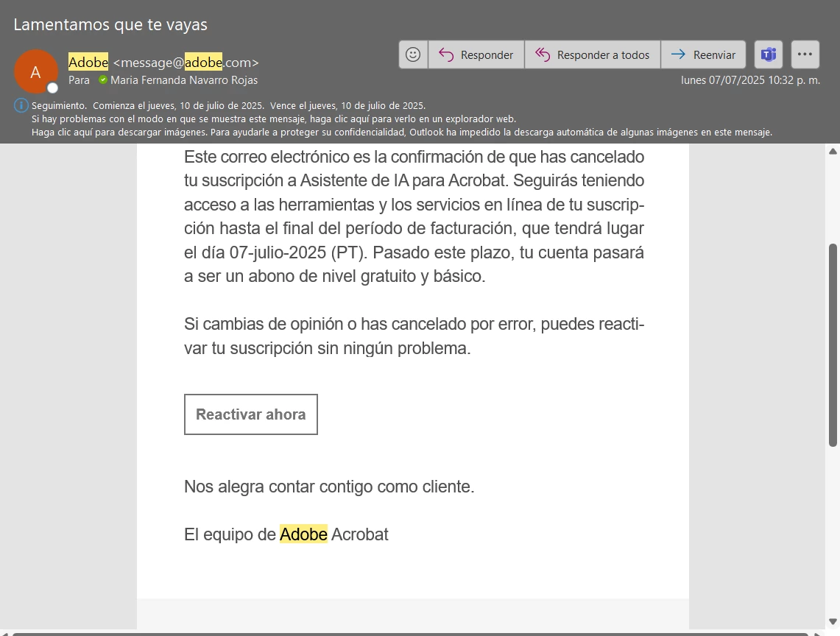
Task: Click recipient Maria Fernanda Navarro Rojas
Action: coord(184,80)
